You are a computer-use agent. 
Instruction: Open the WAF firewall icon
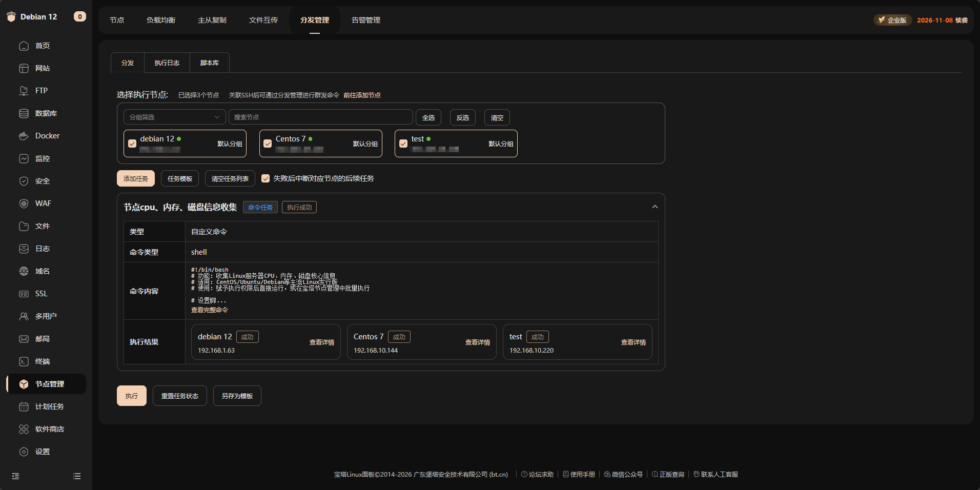point(24,203)
